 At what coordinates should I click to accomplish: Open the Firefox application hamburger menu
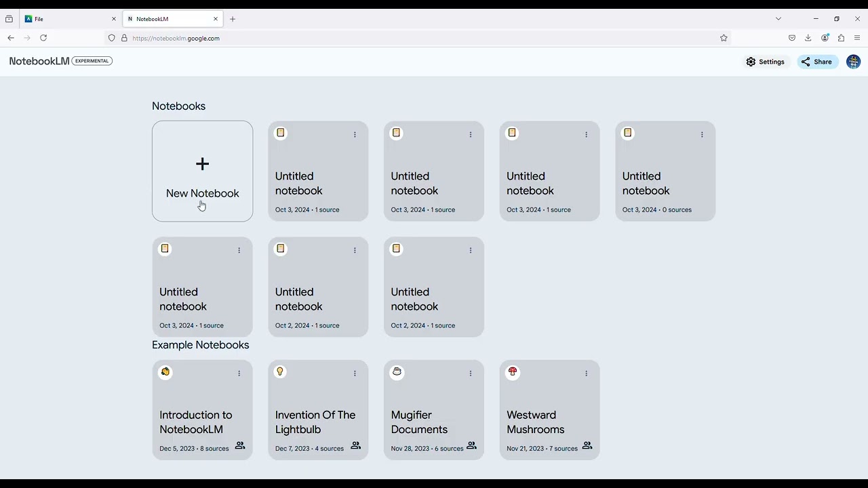click(x=857, y=38)
